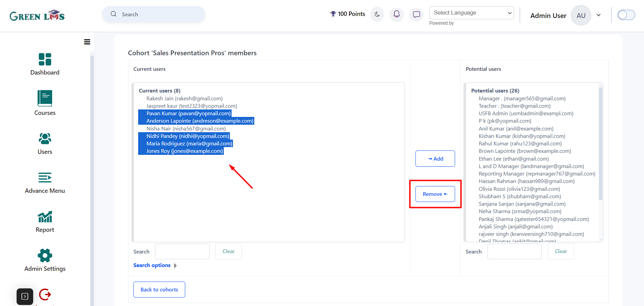This screenshot has height=306, width=644.
Task: Open the chat messages icon
Action: point(416,14)
